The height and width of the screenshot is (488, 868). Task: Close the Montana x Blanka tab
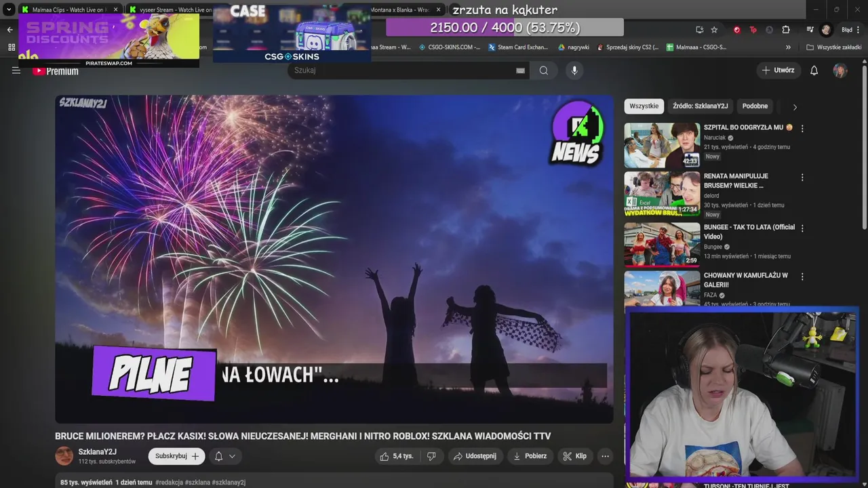click(x=439, y=9)
